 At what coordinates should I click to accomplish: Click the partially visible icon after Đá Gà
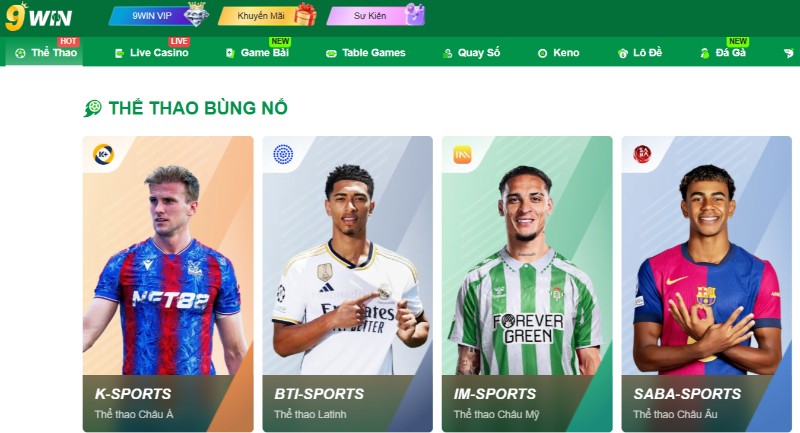[789, 53]
